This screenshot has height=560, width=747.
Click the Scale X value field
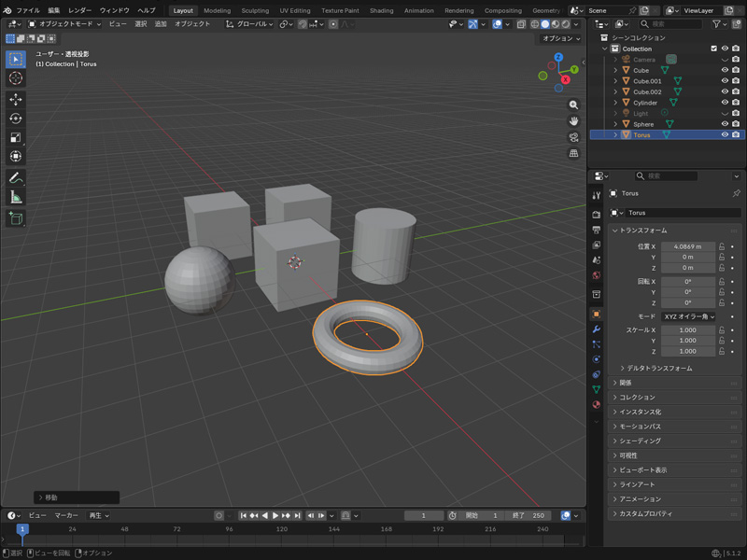[688, 330]
